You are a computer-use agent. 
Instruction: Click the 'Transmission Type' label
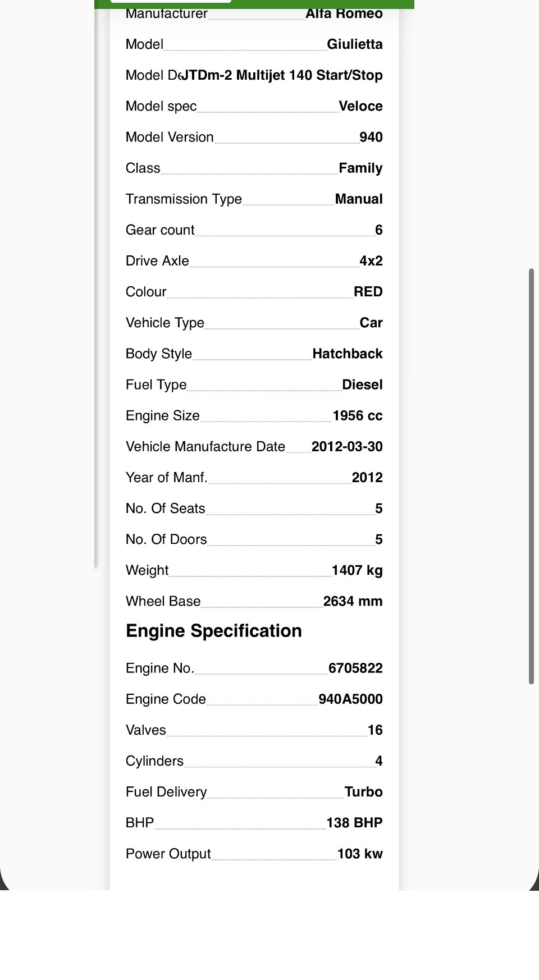(184, 199)
